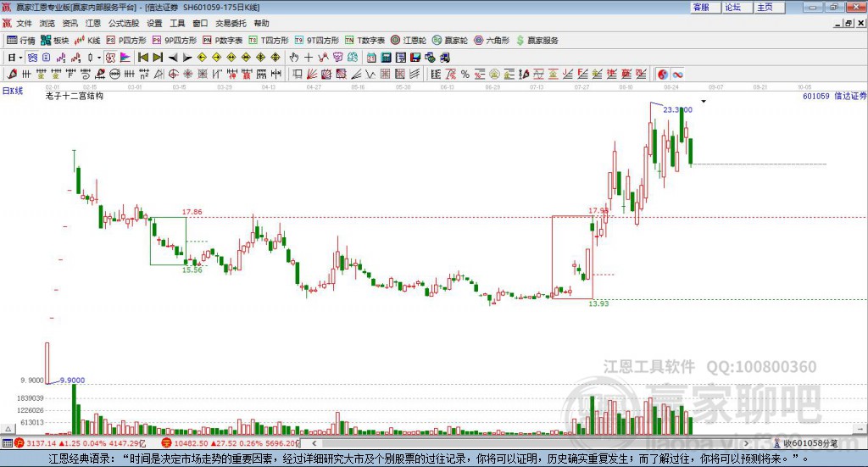Image resolution: width=868 pixels, height=467 pixels.
Task: Click the black left arrow icon
Action: point(173,58)
